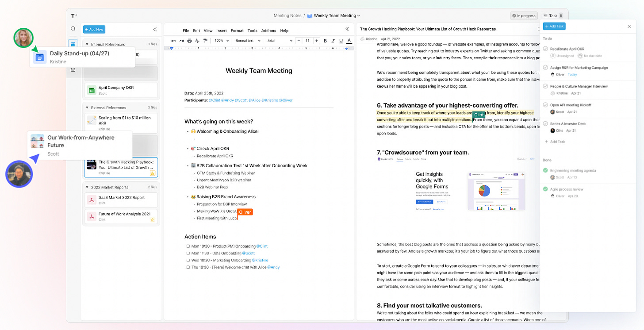Viewport: 644px width, 330px height.
Task: Click the No due date calendar icon
Action: coord(581,56)
